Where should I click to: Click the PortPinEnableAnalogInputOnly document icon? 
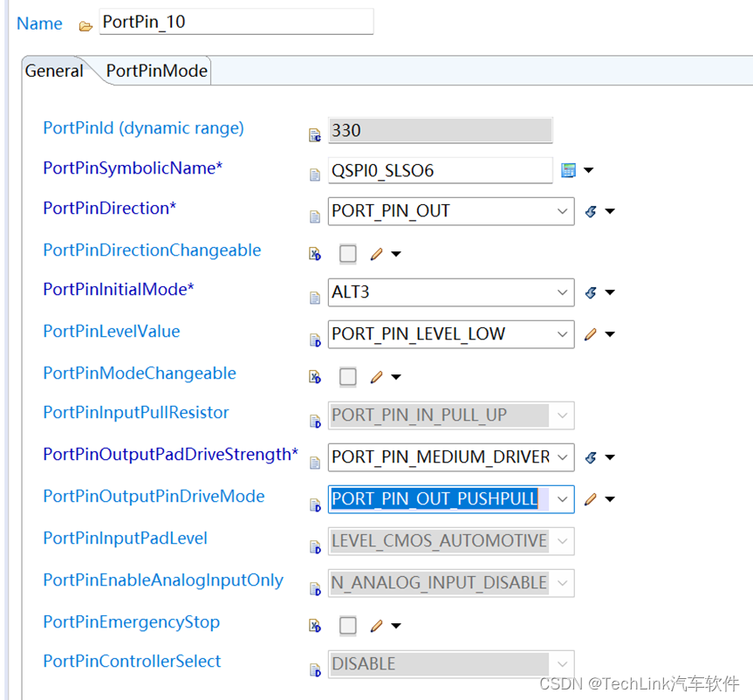[x=315, y=588]
